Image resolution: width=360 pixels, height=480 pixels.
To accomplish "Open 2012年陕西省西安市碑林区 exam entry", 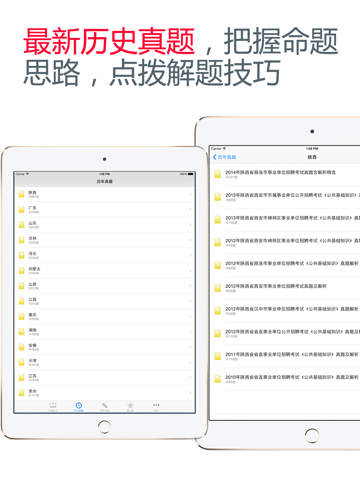I will 285,242.
